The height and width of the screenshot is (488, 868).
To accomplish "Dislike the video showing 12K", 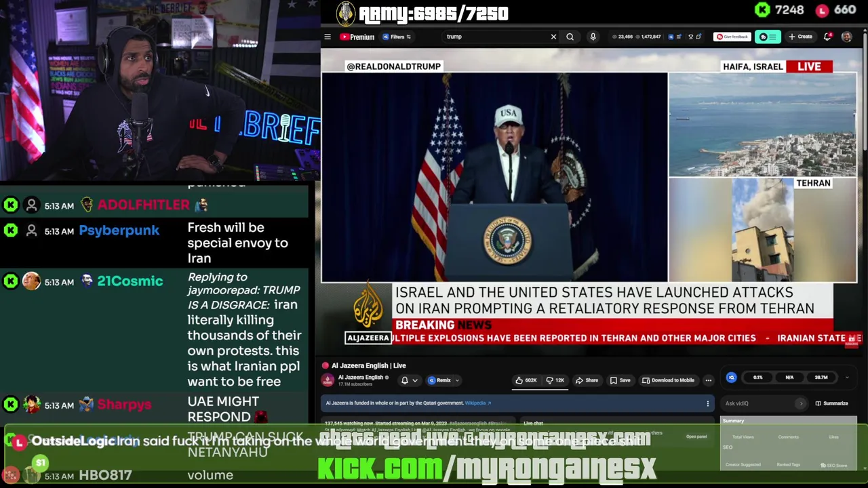I will tap(555, 380).
